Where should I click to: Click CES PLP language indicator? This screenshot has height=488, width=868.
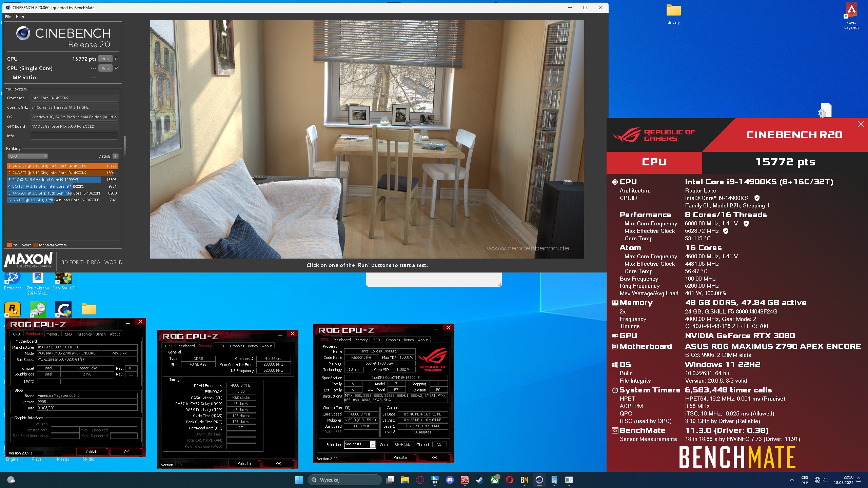pyautogui.click(x=805, y=480)
